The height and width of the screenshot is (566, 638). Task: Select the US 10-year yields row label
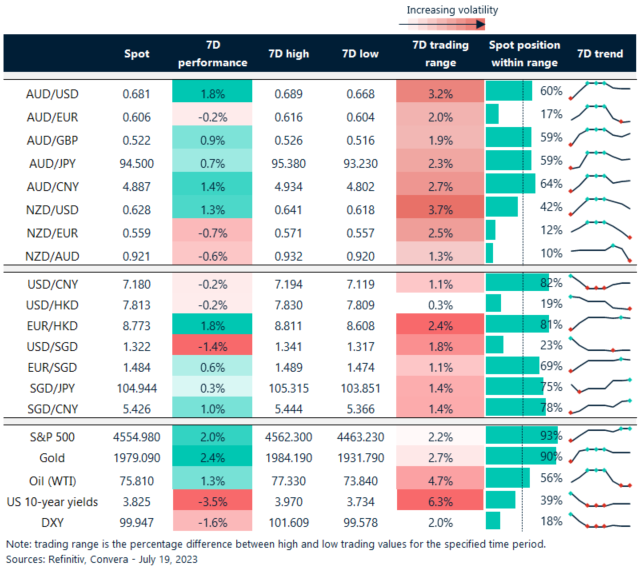(x=54, y=500)
